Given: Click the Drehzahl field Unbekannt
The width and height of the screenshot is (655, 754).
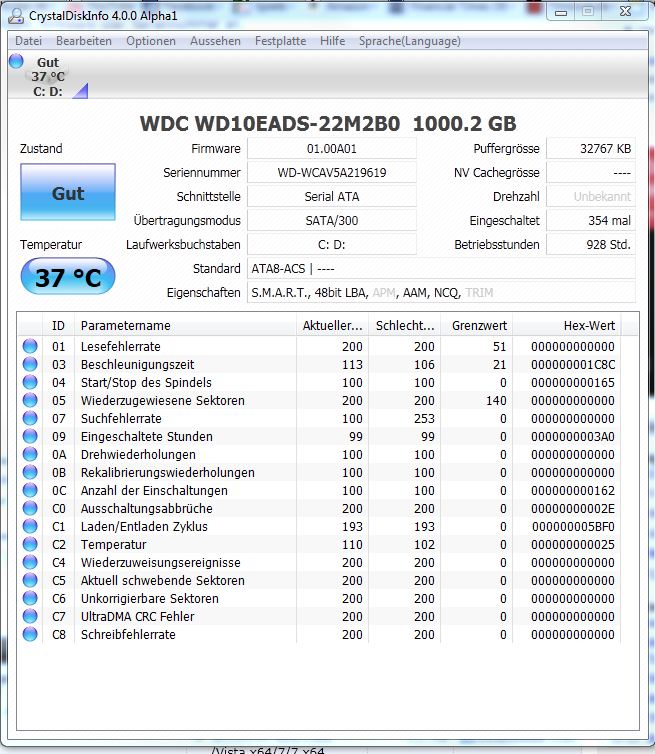Looking at the screenshot, I should click(591, 197).
